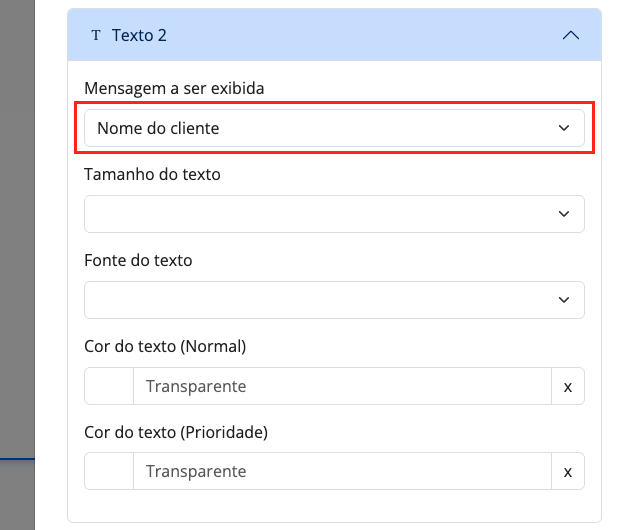
Task: Click the Texto 2 header title
Action: coord(139,35)
